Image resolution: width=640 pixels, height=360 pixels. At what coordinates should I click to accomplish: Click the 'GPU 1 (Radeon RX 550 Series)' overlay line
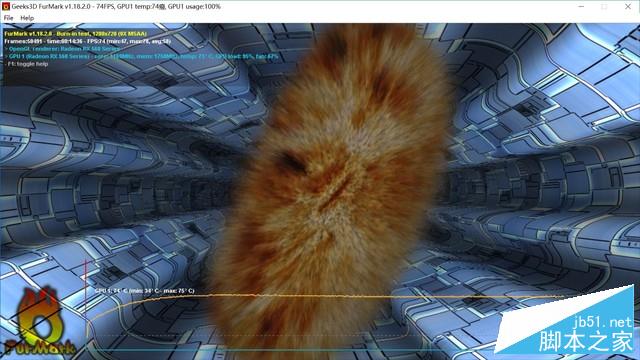pyautogui.click(x=141, y=56)
